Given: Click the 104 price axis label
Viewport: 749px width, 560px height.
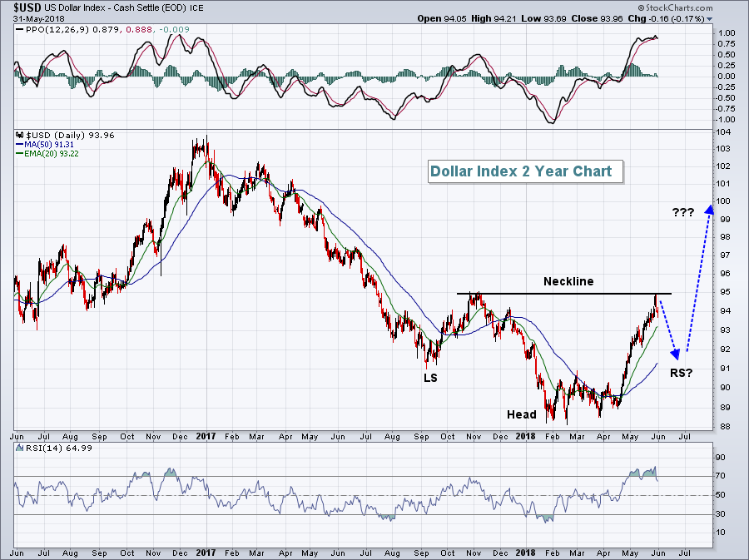Looking at the screenshot, I should pyautogui.click(x=724, y=133).
